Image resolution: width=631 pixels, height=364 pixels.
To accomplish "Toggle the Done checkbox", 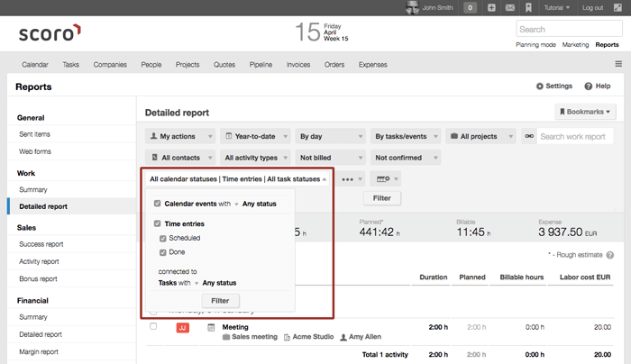I will tap(162, 252).
